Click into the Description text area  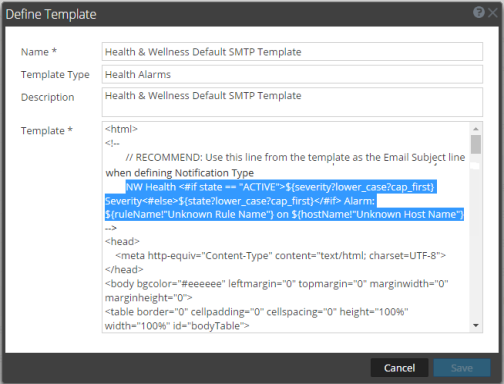pos(292,102)
